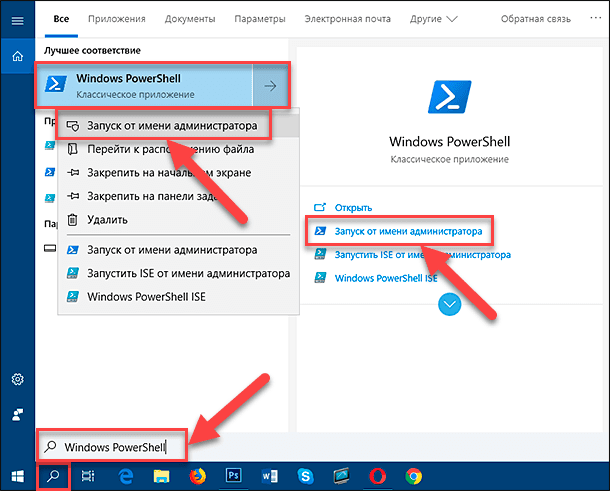Click Запустить ISE от имени администратора in preview pane
The height and width of the screenshot is (491, 610).
click(x=422, y=255)
